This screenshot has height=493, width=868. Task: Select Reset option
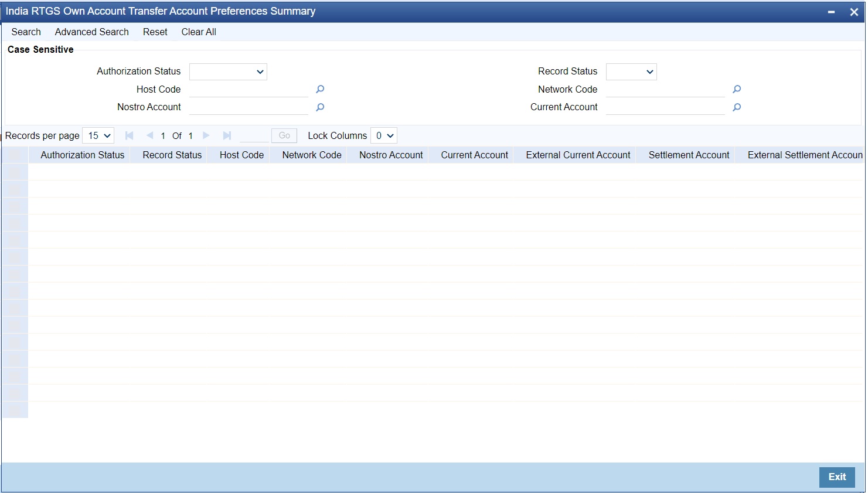click(x=155, y=32)
